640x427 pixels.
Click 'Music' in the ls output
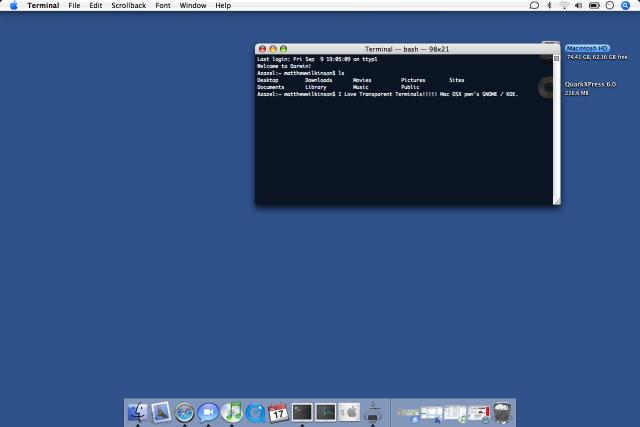click(x=360, y=87)
